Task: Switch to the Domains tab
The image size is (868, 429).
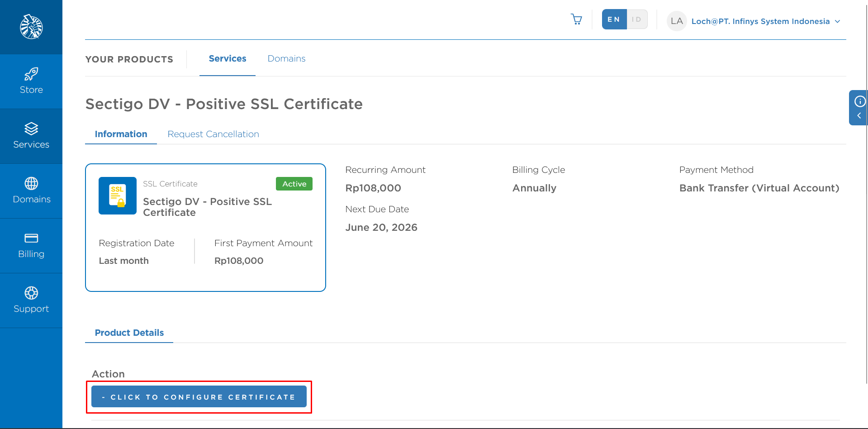Action: [x=286, y=59]
